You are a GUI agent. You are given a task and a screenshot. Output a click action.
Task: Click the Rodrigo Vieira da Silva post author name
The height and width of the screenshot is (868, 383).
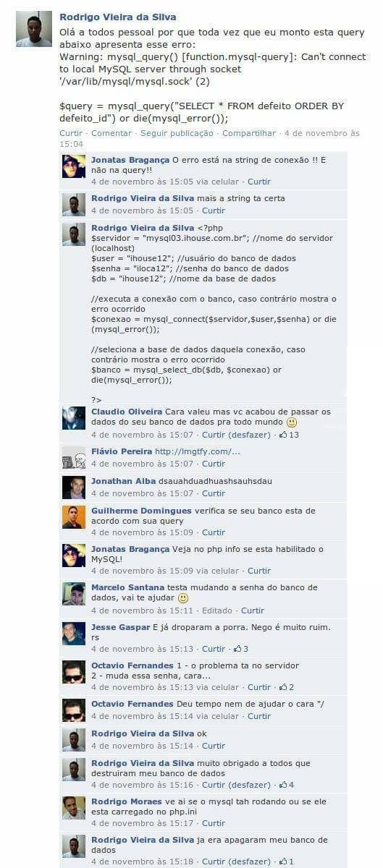[x=117, y=17]
